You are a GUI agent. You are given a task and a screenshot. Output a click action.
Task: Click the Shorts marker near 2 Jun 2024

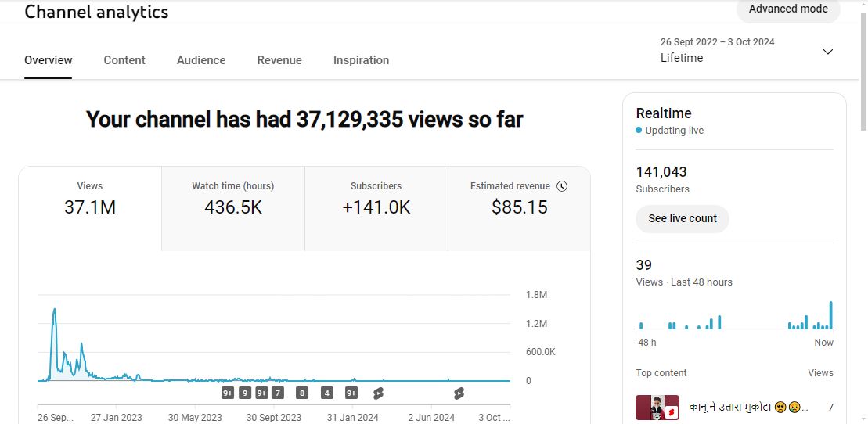point(459,393)
